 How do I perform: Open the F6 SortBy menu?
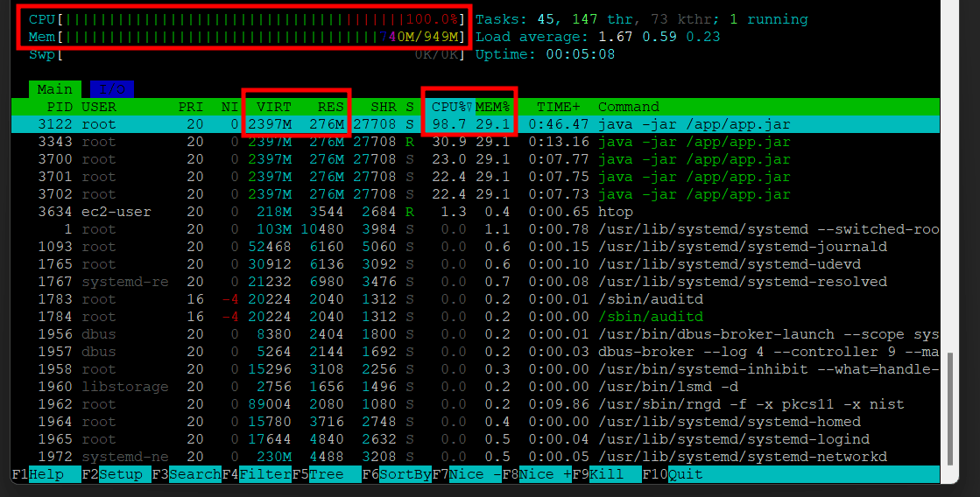pyautogui.click(x=396, y=474)
